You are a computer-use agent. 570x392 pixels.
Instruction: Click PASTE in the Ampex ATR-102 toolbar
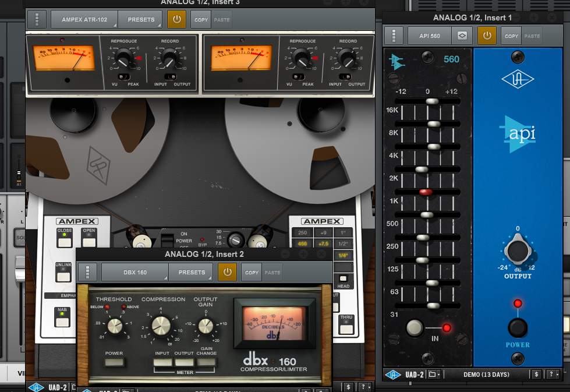point(222,20)
